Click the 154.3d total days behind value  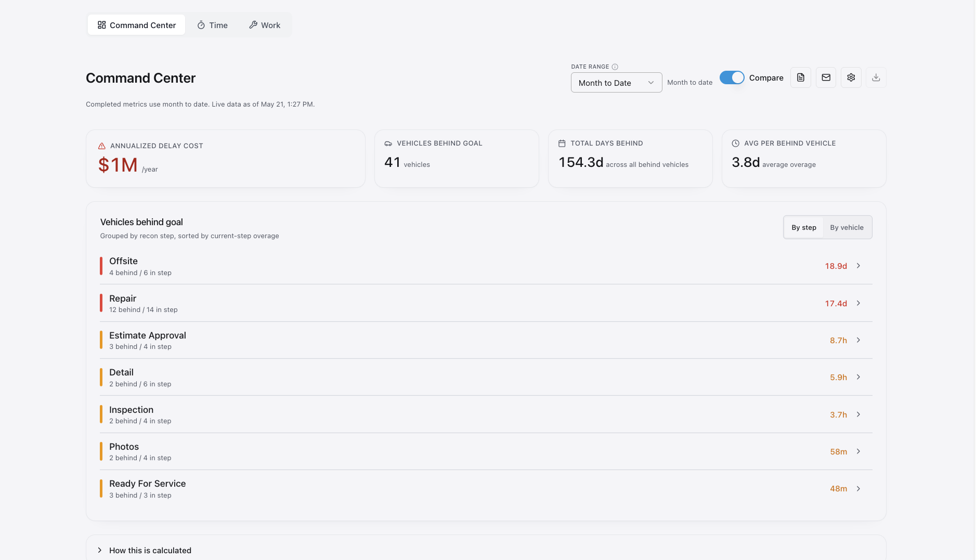pyautogui.click(x=581, y=162)
